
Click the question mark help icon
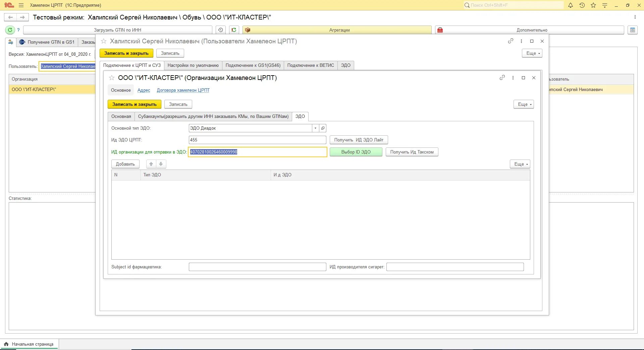pos(18,30)
